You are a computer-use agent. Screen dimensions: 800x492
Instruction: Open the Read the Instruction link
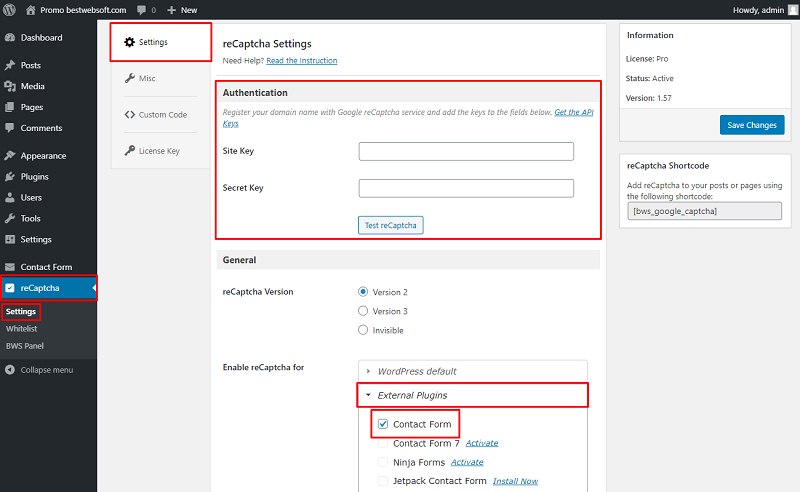coord(302,61)
